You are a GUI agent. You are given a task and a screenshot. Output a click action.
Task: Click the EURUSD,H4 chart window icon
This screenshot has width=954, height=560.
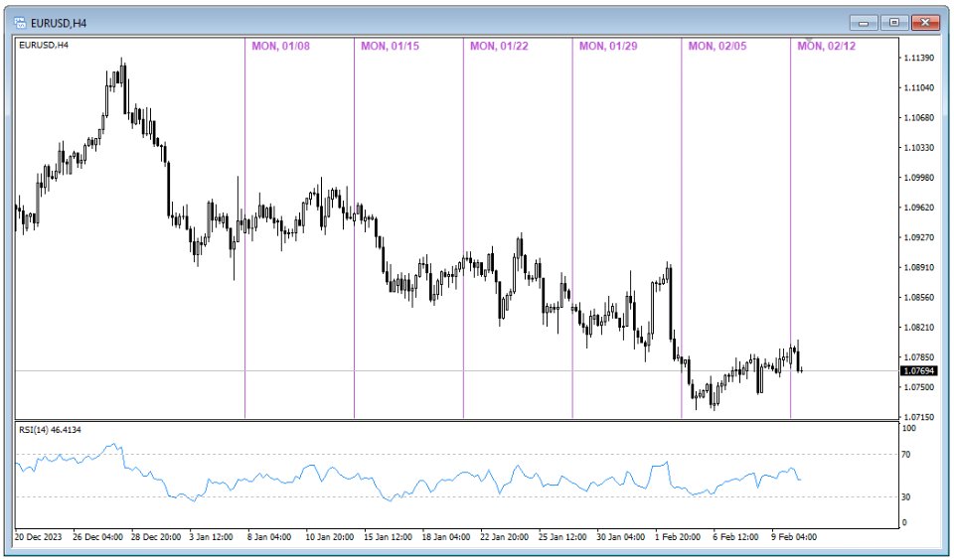click(x=20, y=23)
